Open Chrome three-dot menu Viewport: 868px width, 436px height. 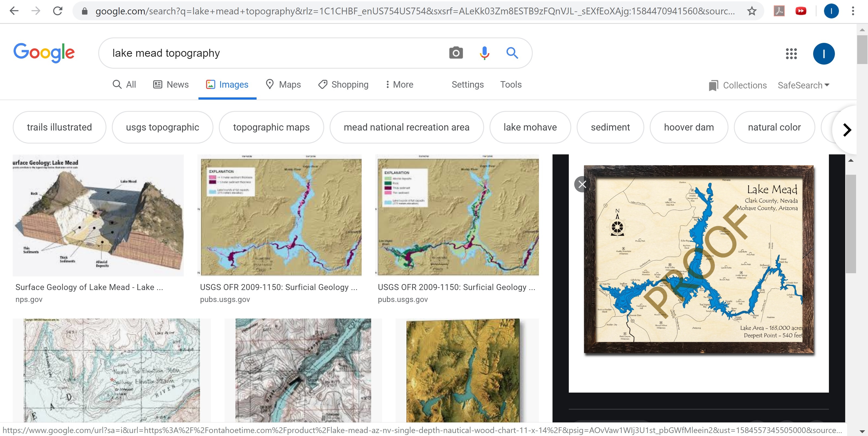853,11
